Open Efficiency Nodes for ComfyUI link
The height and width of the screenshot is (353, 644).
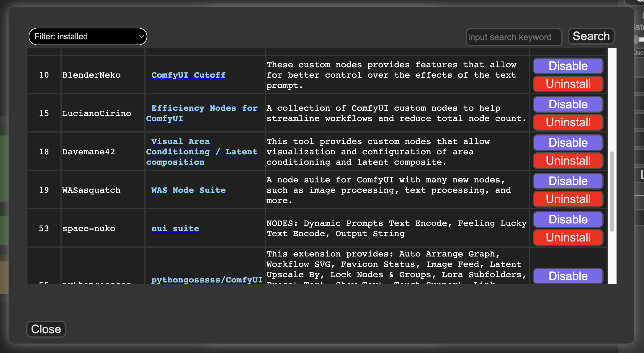click(204, 108)
